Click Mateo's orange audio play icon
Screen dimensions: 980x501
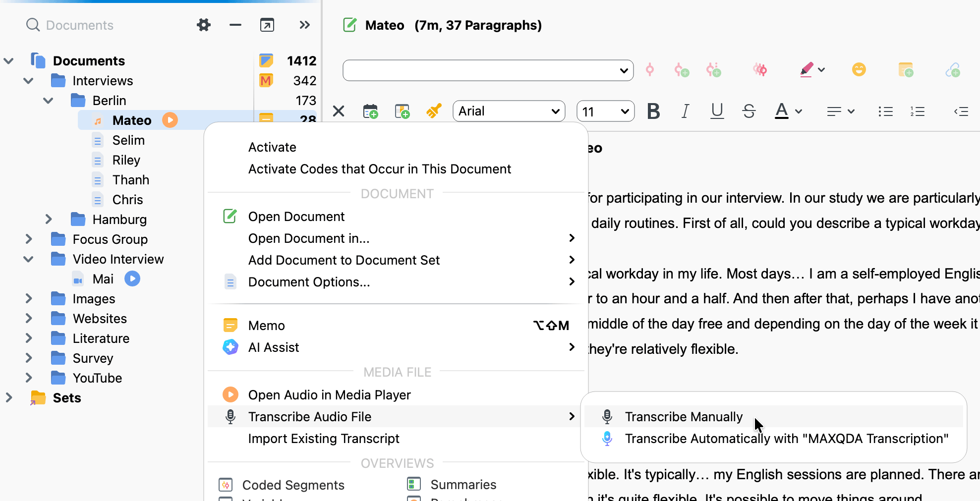[170, 120]
